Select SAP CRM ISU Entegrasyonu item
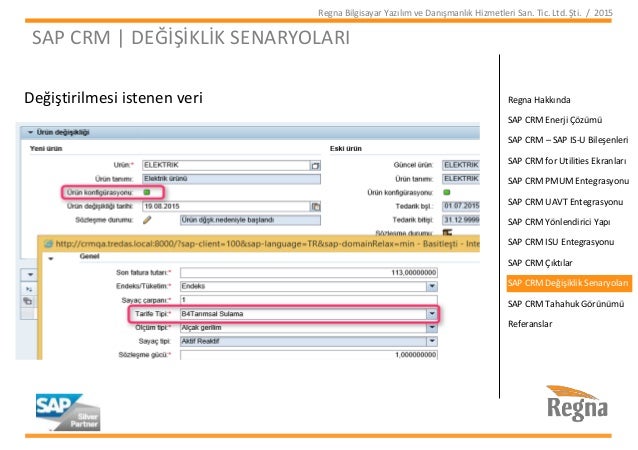The height and width of the screenshot is (450, 638). [561, 242]
